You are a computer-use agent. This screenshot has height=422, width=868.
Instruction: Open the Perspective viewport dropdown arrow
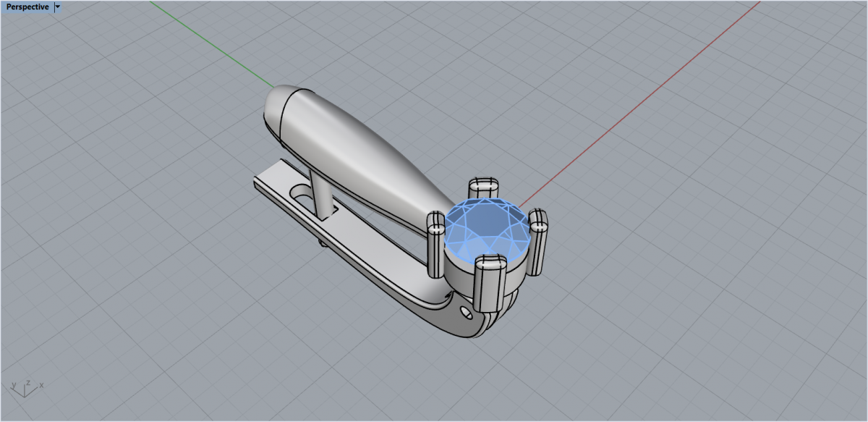coord(58,7)
